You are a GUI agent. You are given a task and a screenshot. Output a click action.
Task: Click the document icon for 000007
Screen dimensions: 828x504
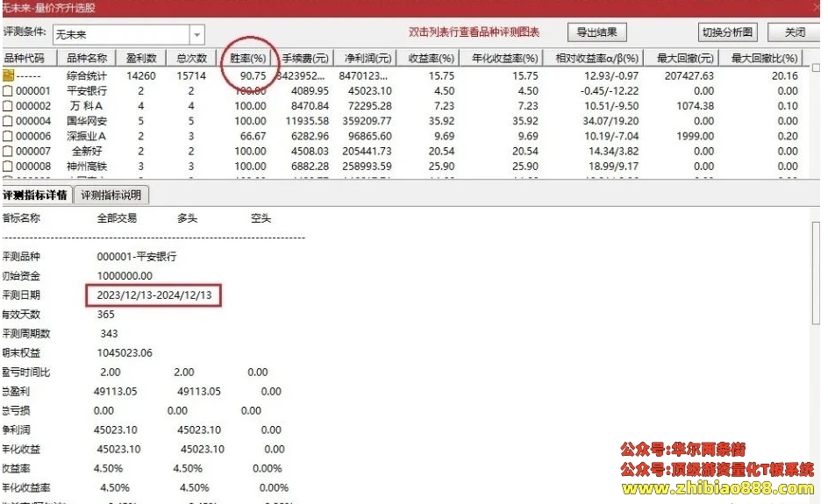tap(7, 151)
